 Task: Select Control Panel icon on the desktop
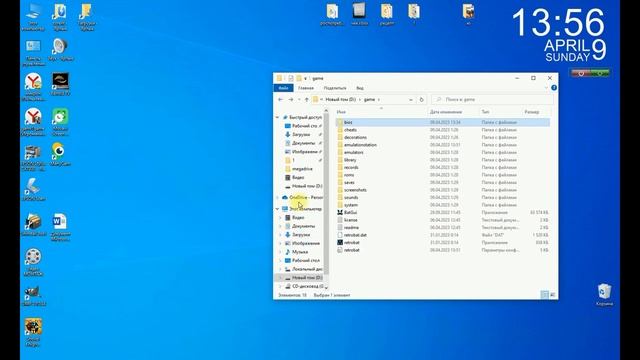33,52
